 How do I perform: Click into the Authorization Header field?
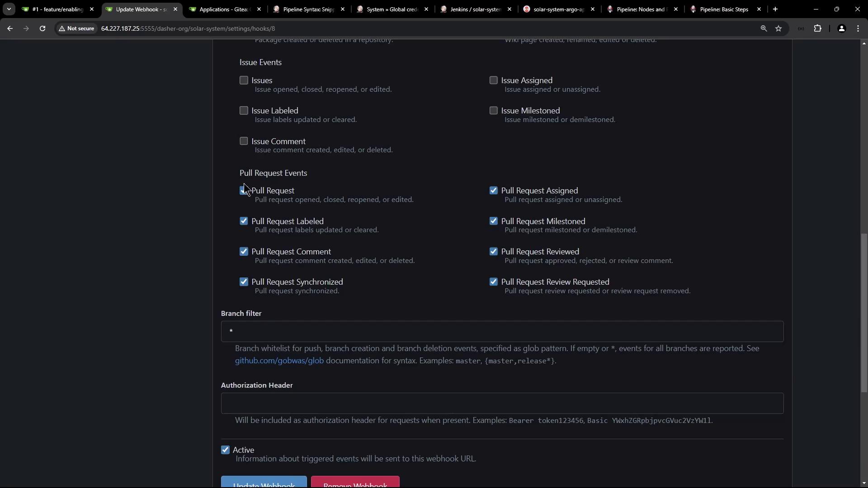[x=502, y=403]
